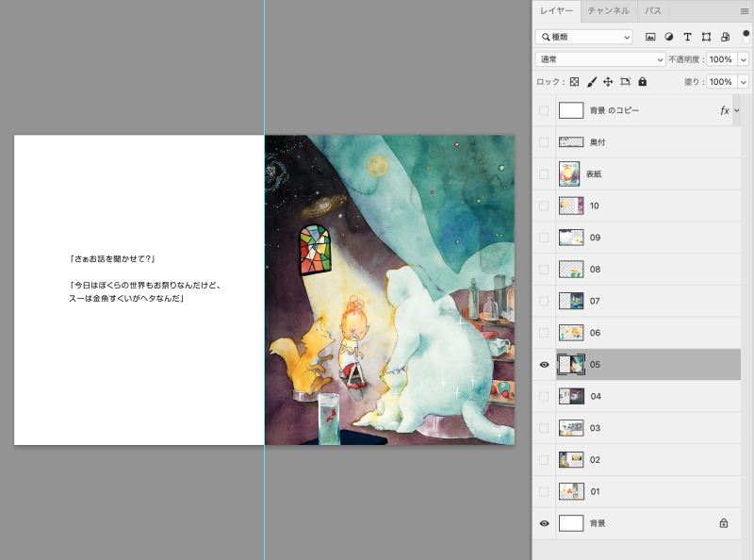Open the 通常 blend mode dropdown
Viewport: 754px width, 560px height.
pyautogui.click(x=600, y=59)
